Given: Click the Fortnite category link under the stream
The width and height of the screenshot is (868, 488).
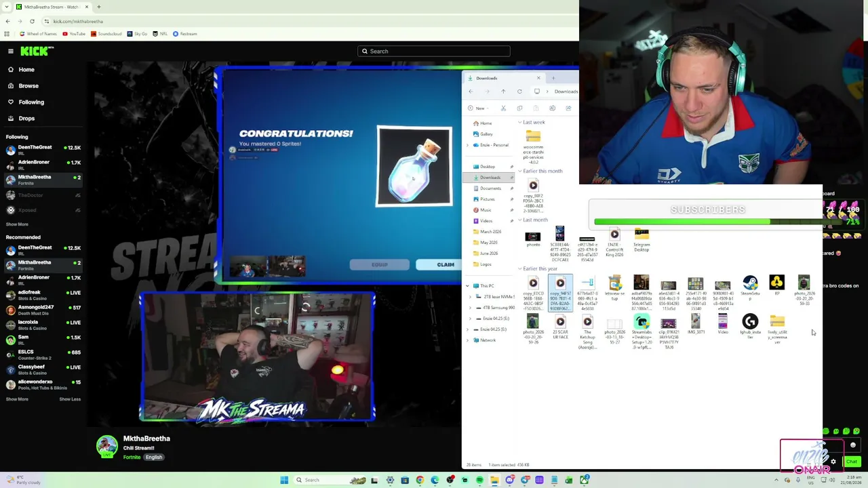Looking at the screenshot, I should point(132,457).
